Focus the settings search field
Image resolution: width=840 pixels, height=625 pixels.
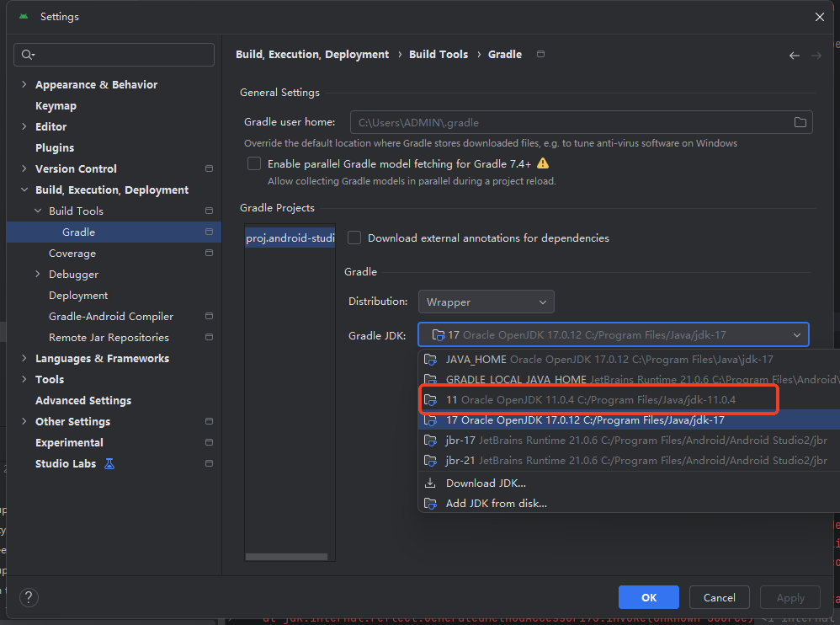[114, 55]
